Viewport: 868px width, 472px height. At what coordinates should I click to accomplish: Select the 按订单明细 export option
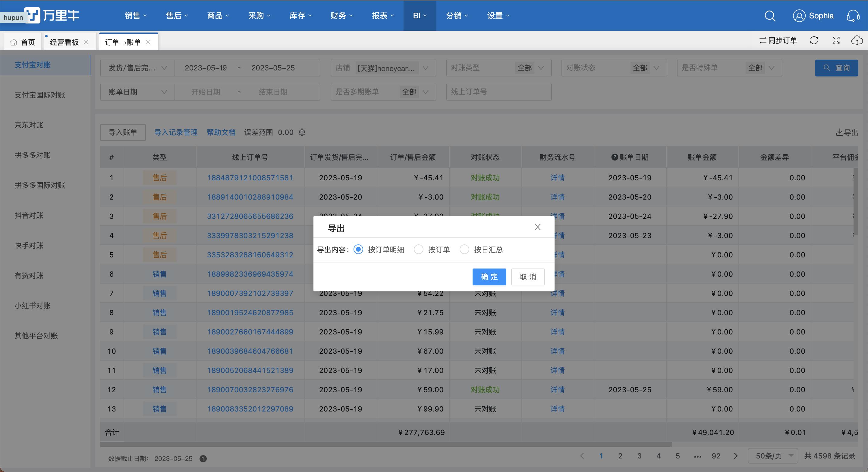click(x=358, y=250)
